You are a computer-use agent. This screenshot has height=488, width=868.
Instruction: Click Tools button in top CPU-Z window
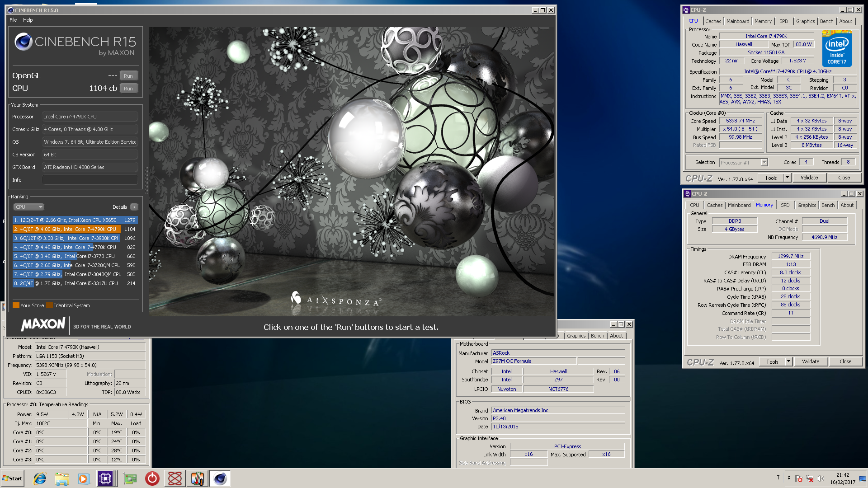point(771,178)
